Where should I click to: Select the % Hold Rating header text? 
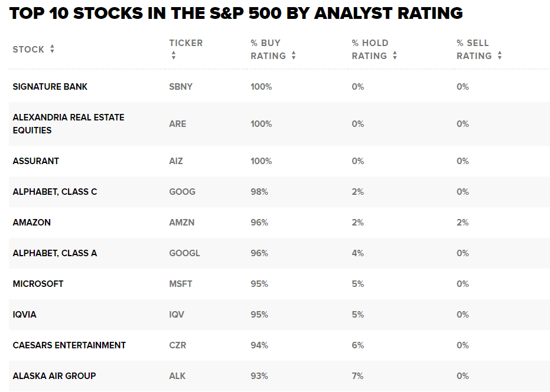click(370, 50)
